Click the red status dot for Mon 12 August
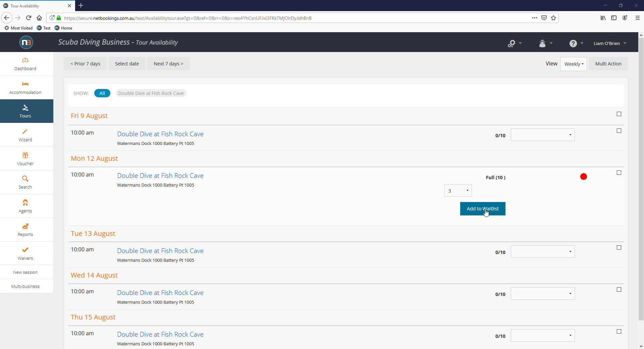The width and height of the screenshot is (644, 349). tap(584, 177)
